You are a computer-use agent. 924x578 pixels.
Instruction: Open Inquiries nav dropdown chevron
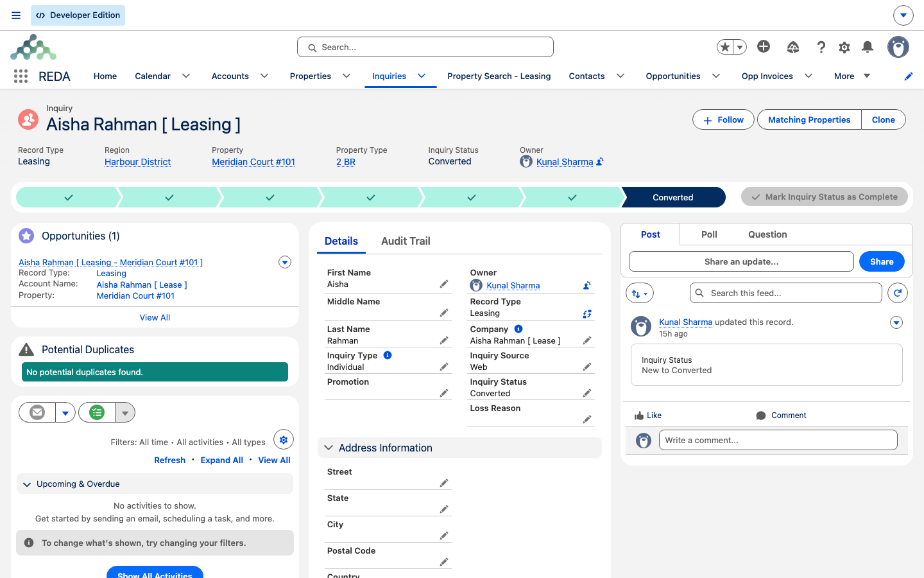[422, 76]
